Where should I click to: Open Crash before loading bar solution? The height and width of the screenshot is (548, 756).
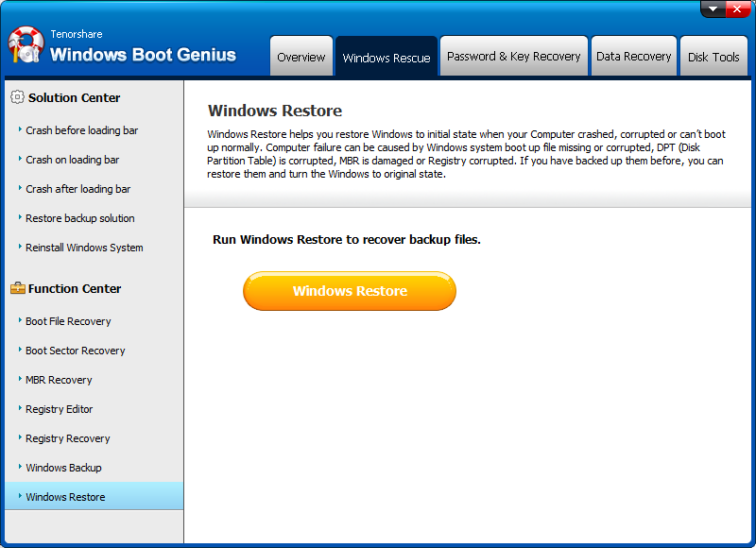pyautogui.click(x=81, y=130)
